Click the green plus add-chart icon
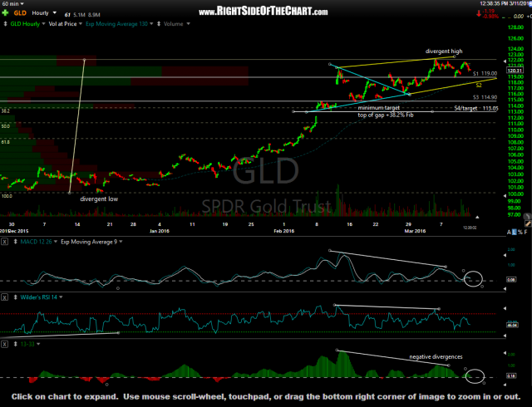The height and width of the screenshot is (407, 532). click(x=5, y=13)
